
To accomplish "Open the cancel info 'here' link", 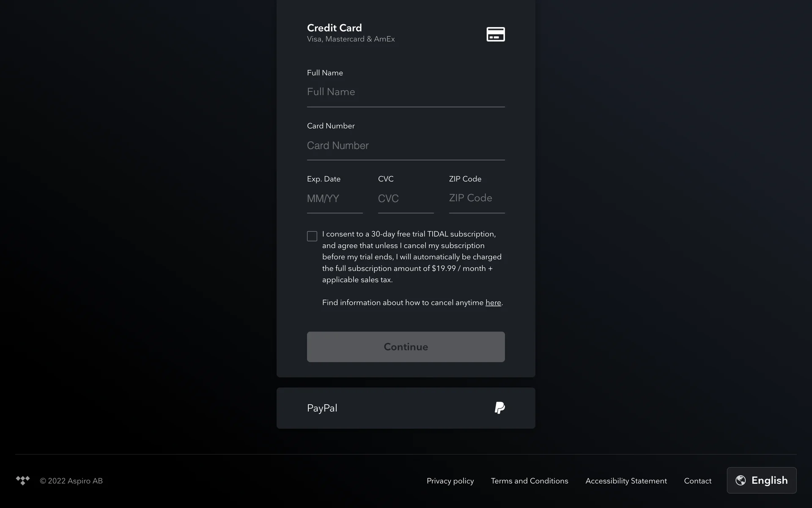I will pyautogui.click(x=493, y=303).
